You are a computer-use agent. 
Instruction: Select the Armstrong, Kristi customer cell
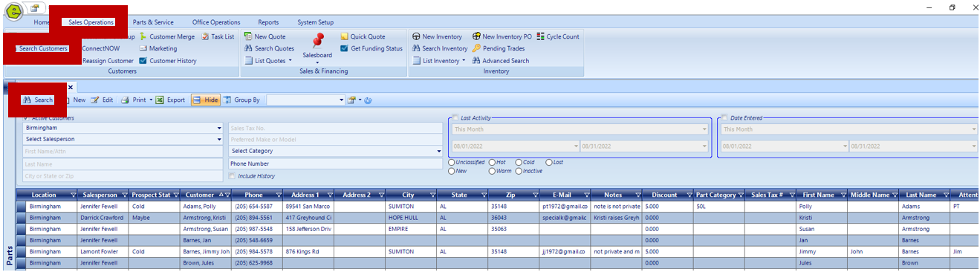tap(206, 218)
